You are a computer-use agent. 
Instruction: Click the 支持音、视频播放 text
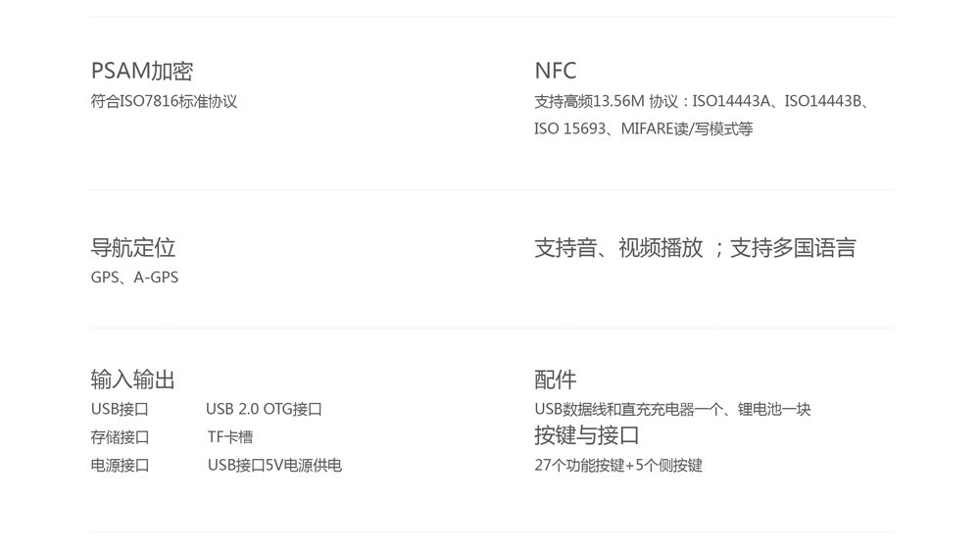coord(618,248)
